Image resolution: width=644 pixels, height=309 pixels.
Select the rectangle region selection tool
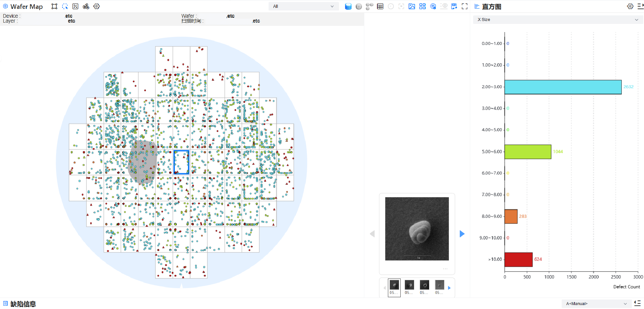pyautogui.click(x=54, y=6)
